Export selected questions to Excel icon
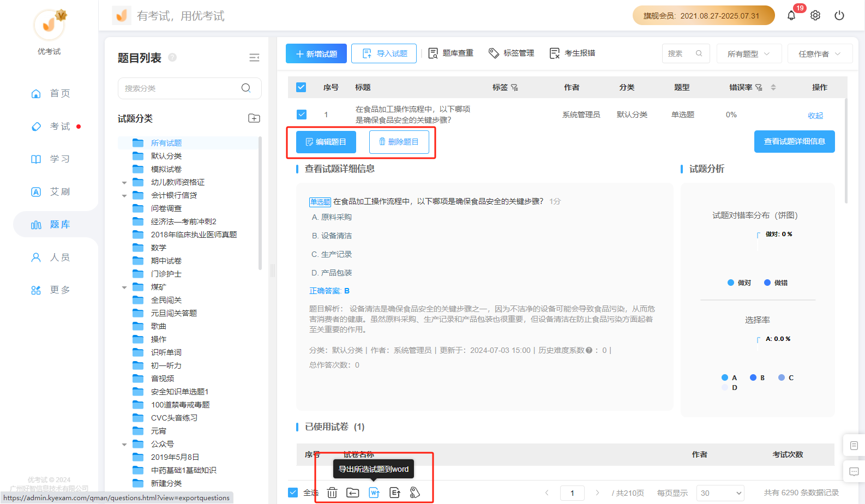 tap(395, 493)
